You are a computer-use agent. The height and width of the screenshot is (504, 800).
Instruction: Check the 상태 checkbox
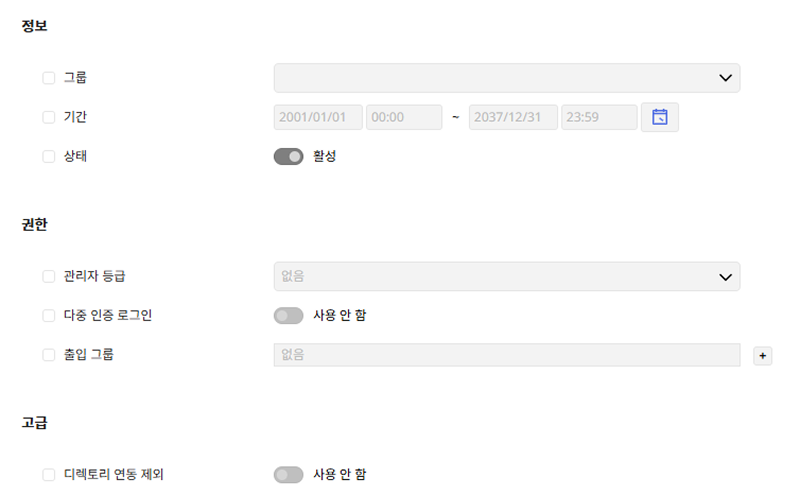click(x=49, y=156)
